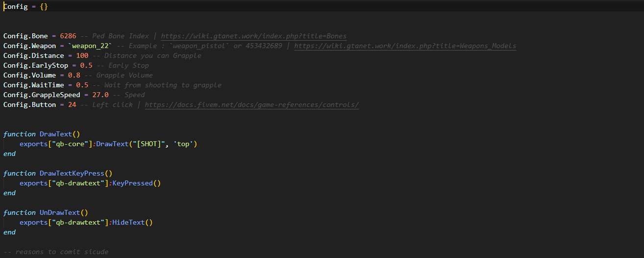
Task: Open the Weapons_Models wiki link
Action: 405,46
